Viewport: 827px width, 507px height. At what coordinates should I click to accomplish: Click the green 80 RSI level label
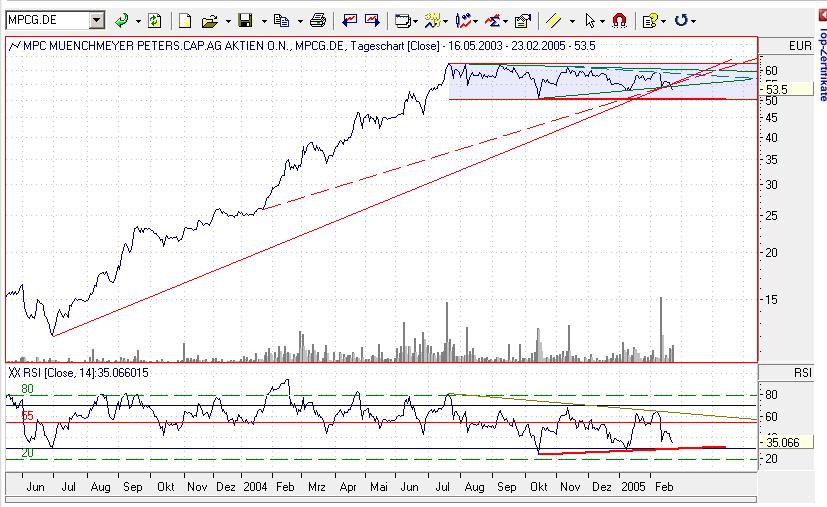click(27, 389)
